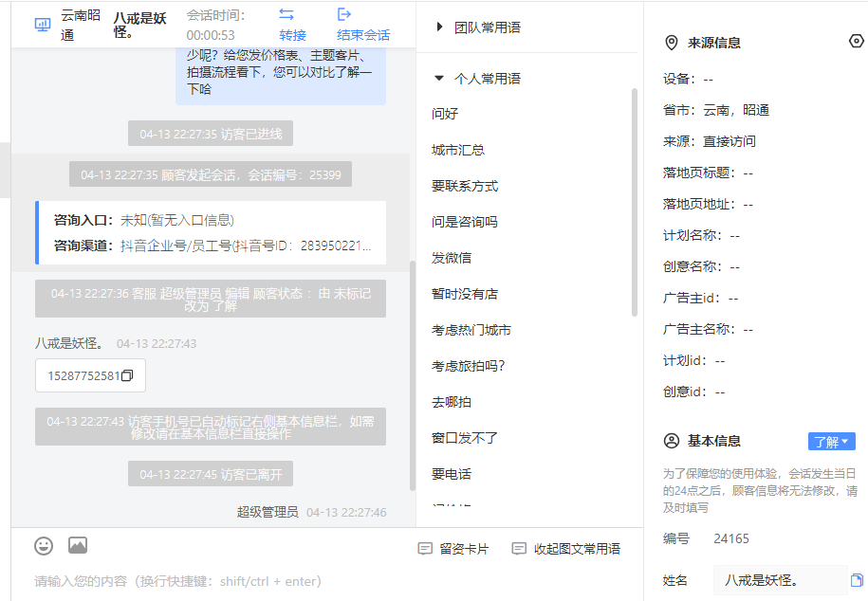Image resolution: width=868 pixels, height=601 pixels.
Task: Select the 城市汇总 quick phrase
Action: tap(458, 150)
